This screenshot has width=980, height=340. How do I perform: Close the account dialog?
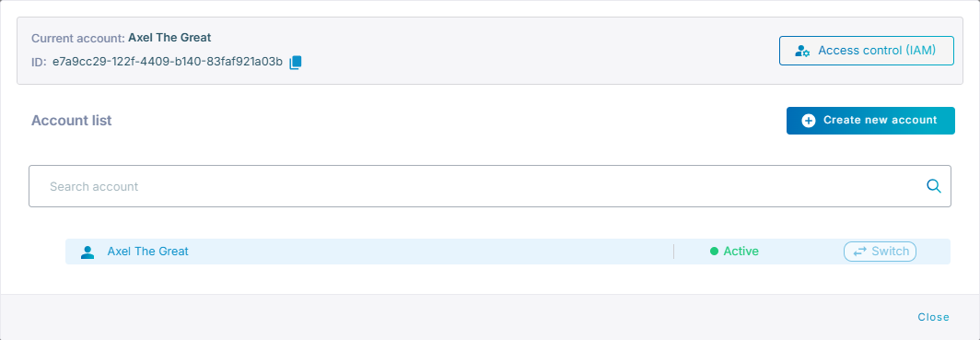pos(933,318)
